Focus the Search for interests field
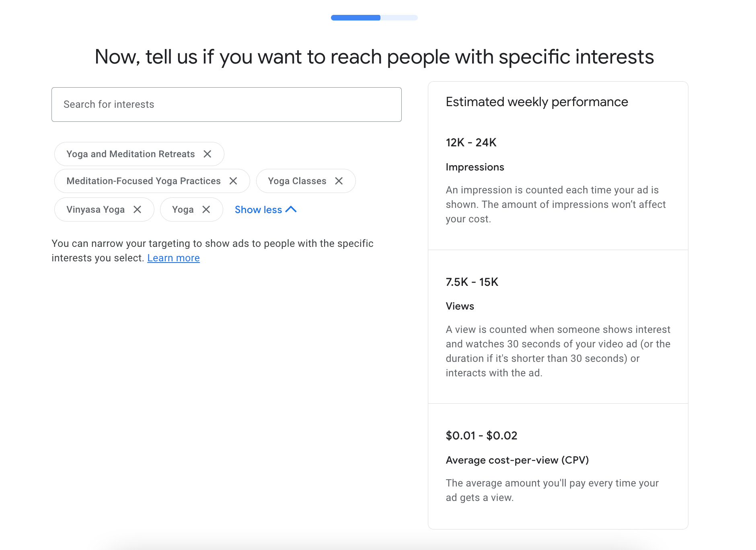This screenshot has width=756, height=550. pos(226,105)
